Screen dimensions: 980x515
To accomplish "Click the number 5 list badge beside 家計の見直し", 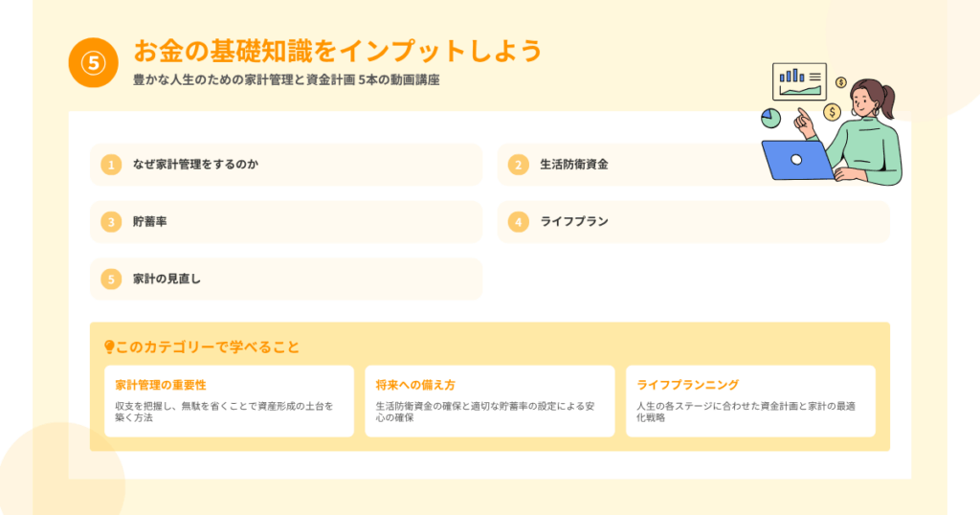I will pyautogui.click(x=112, y=280).
